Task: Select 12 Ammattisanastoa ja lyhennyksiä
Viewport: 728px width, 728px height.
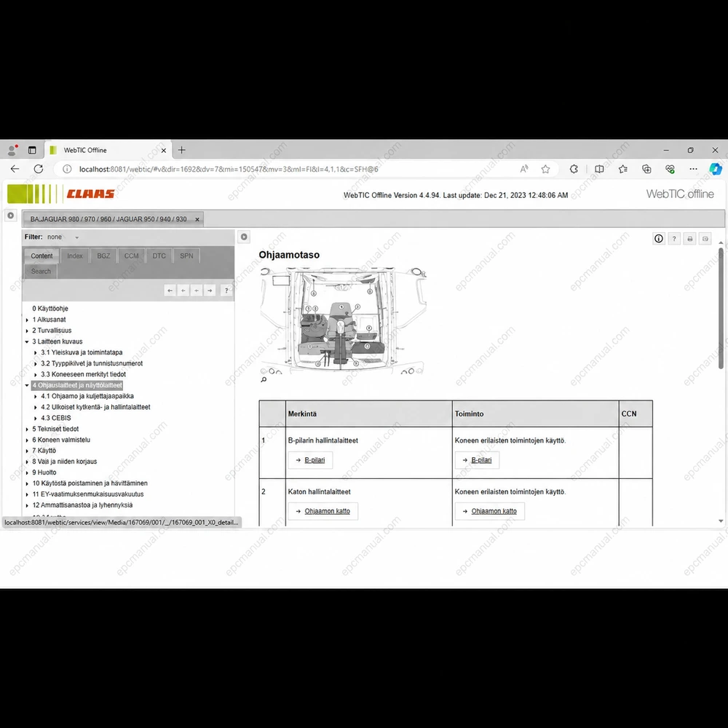Action: [82, 505]
